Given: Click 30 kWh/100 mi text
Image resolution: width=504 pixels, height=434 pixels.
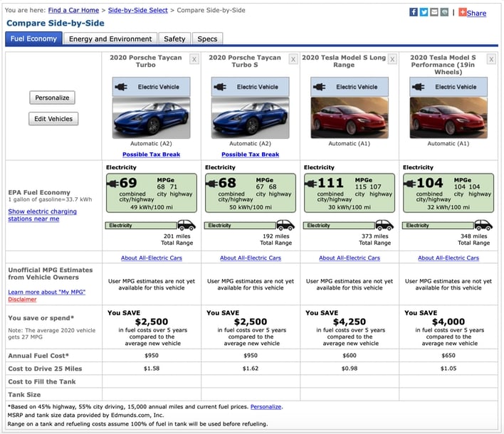Looking at the screenshot, I should 350,207.
